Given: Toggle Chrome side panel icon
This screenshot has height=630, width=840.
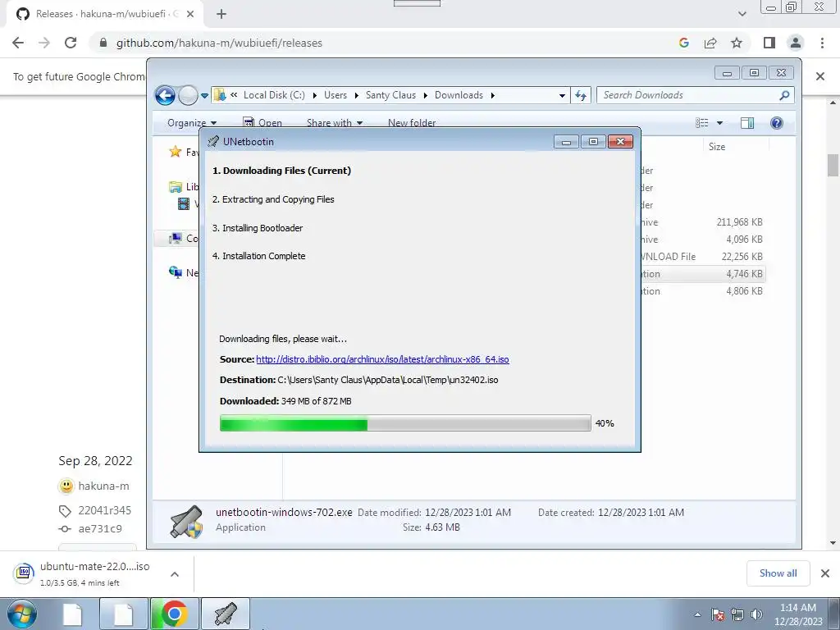Looking at the screenshot, I should 769,43.
